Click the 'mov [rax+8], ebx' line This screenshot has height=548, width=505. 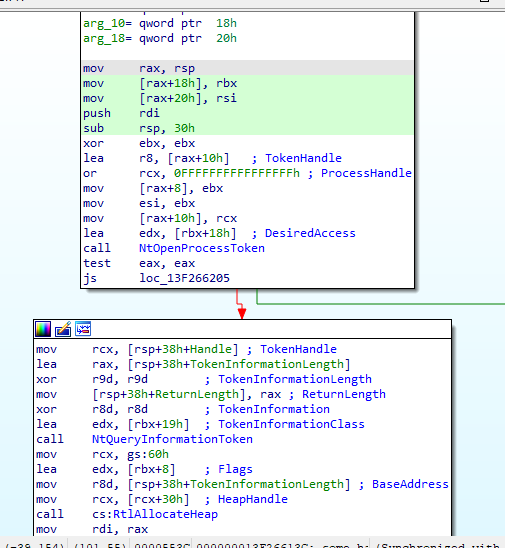pyautogui.click(x=153, y=188)
